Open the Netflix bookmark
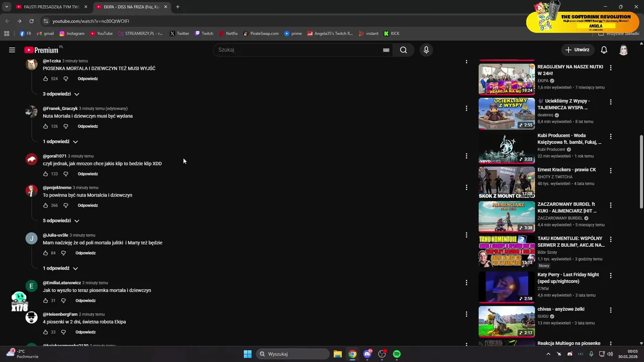This screenshot has height=362, width=644. tap(228, 34)
